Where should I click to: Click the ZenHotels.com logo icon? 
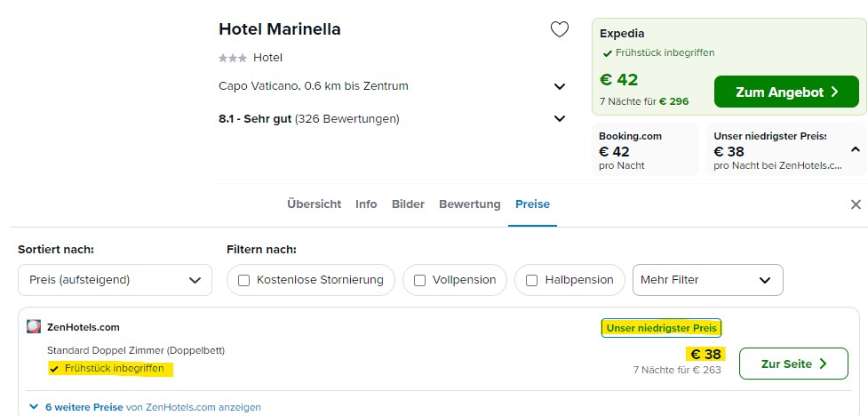[x=34, y=327]
